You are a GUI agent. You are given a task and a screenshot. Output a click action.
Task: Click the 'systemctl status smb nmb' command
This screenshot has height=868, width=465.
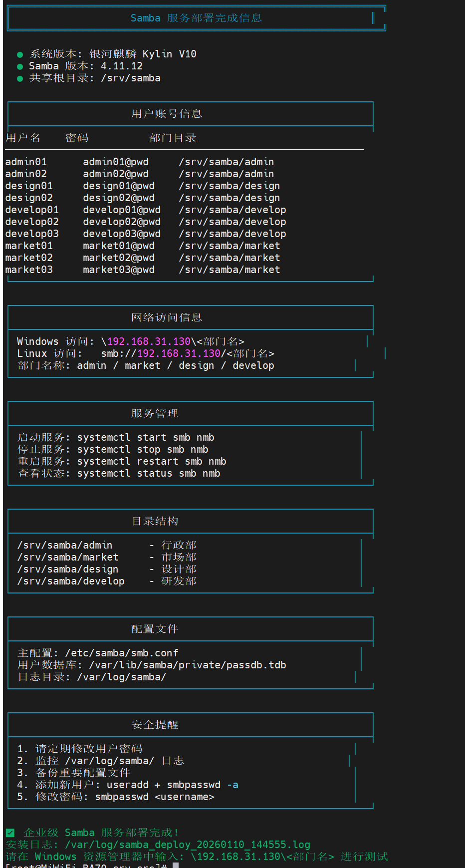click(149, 473)
